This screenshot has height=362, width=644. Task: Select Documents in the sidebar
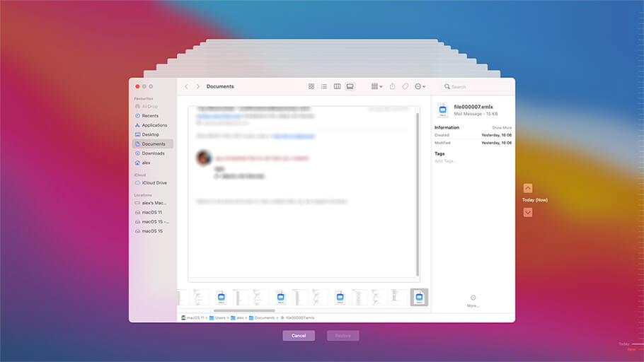coord(153,144)
